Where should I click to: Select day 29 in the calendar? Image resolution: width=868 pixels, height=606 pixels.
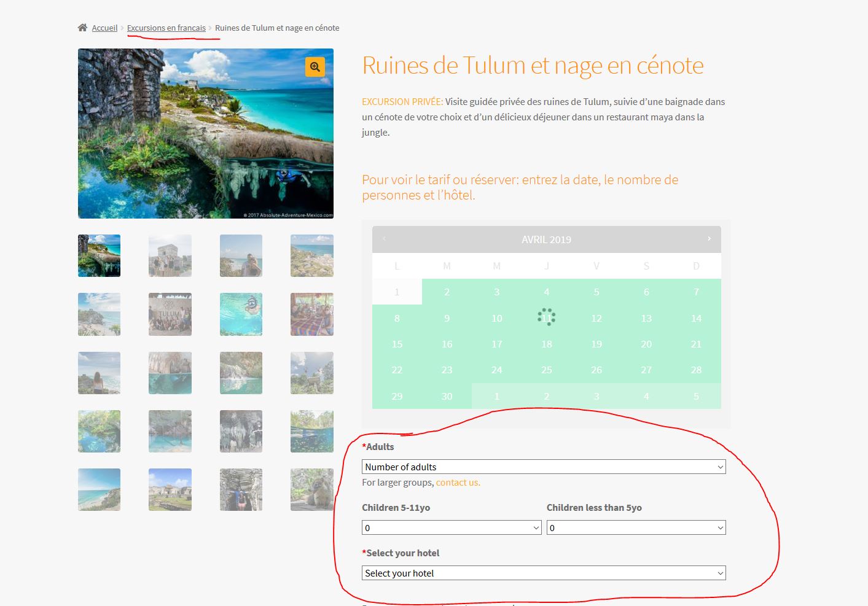(x=397, y=396)
